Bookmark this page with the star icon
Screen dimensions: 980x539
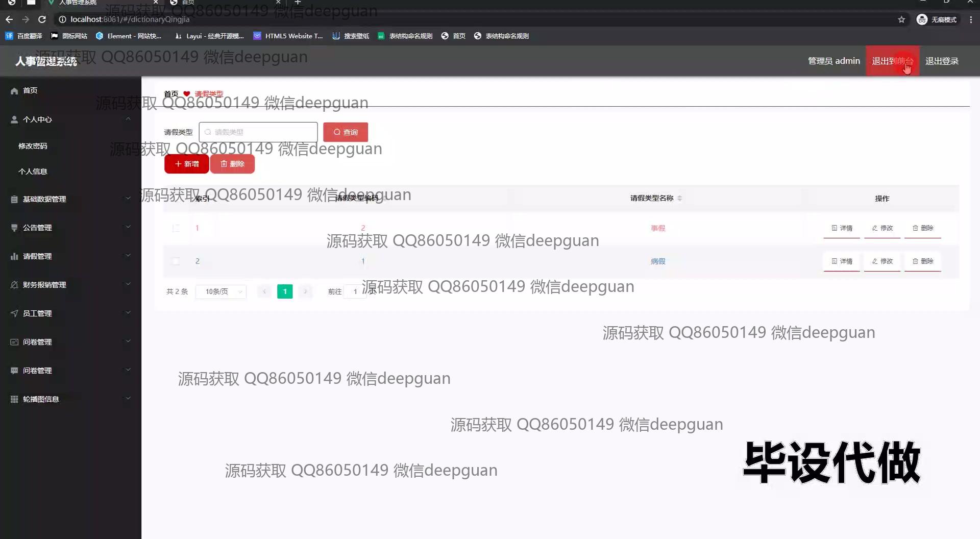click(901, 19)
